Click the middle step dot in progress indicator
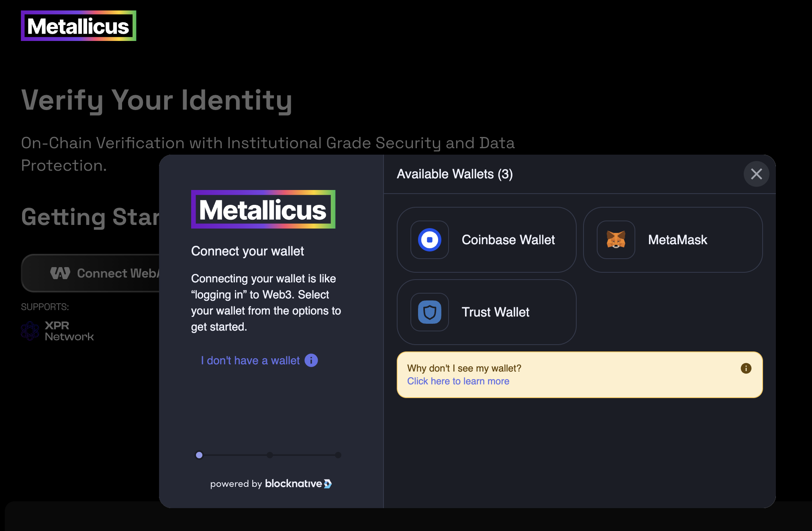812x531 pixels. [x=270, y=455]
